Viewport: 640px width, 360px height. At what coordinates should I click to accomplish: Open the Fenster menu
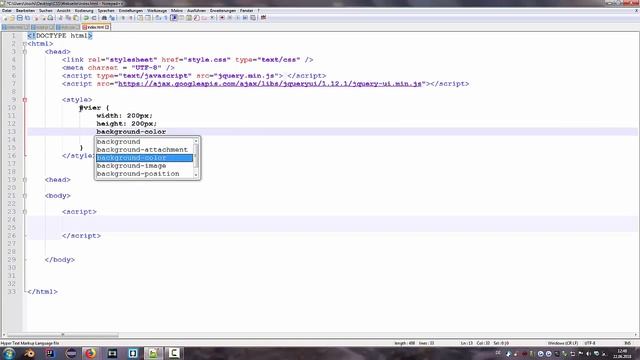(246, 11)
